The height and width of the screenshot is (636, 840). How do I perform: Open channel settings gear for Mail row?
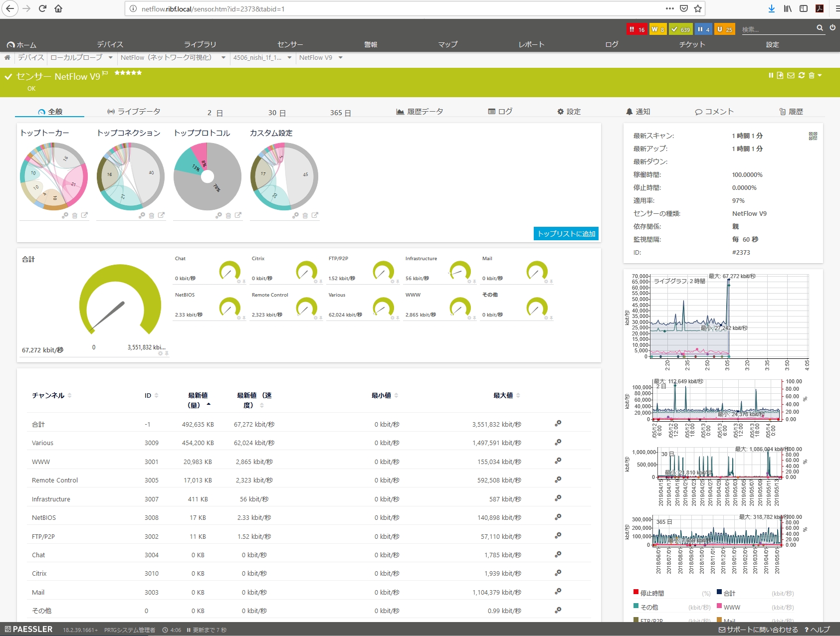click(558, 591)
